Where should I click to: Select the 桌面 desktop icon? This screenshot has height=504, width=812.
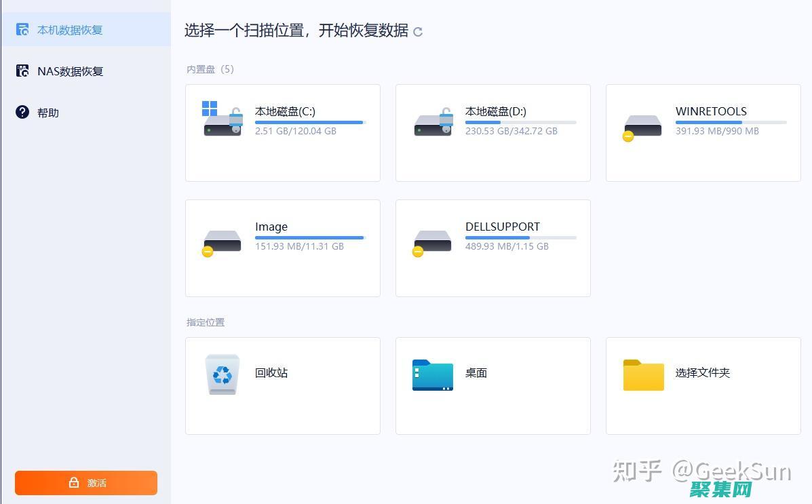[x=432, y=372]
